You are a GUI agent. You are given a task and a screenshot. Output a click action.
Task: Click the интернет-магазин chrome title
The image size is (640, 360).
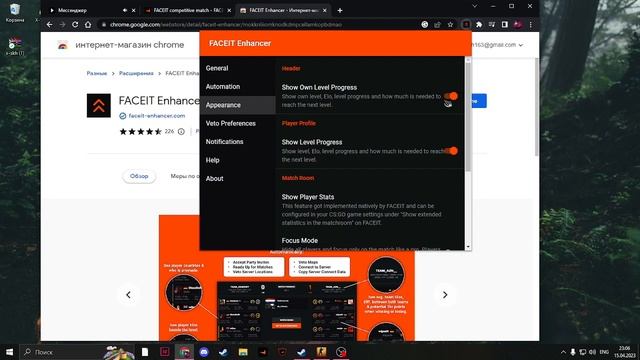(x=129, y=45)
